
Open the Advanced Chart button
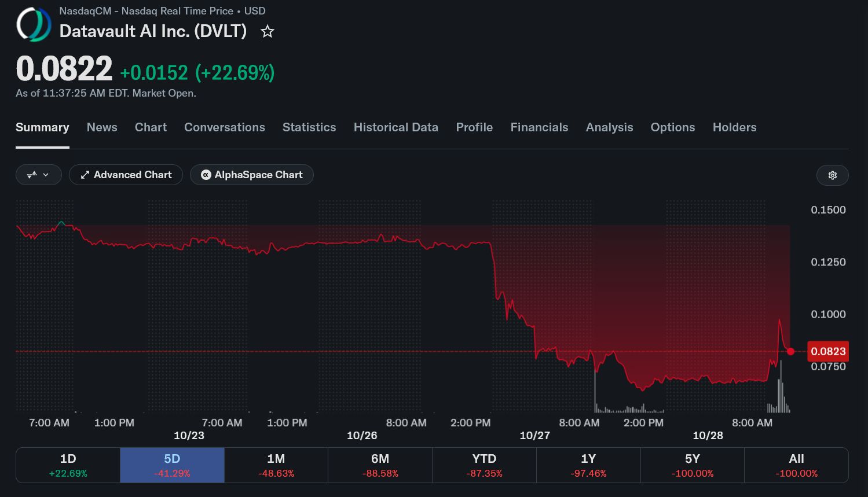(x=126, y=175)
